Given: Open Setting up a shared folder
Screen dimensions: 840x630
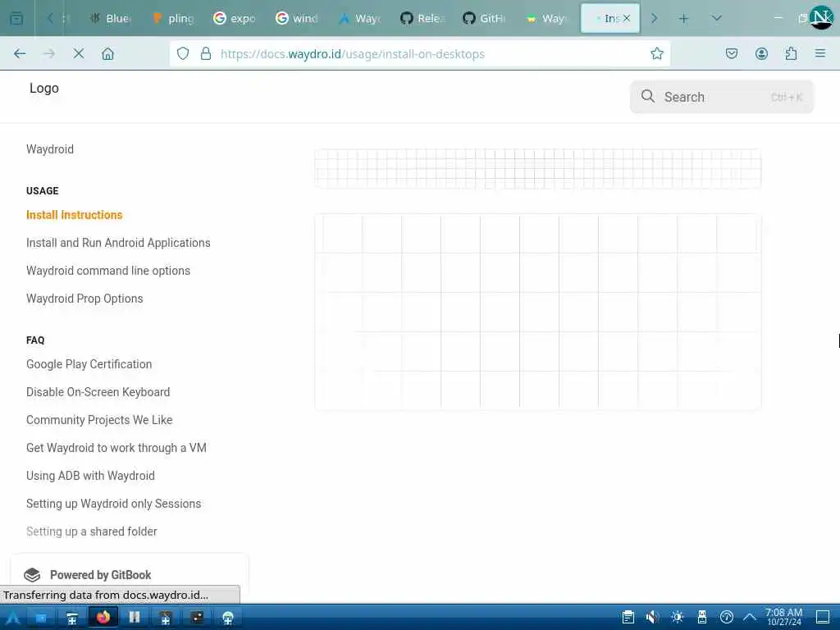Looking at the screenshot, I should 92,532.
